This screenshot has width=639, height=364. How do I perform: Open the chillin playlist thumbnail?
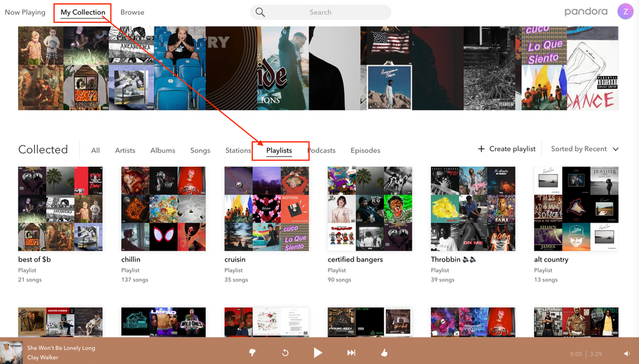pyautogui.click(x=163, y=209)
